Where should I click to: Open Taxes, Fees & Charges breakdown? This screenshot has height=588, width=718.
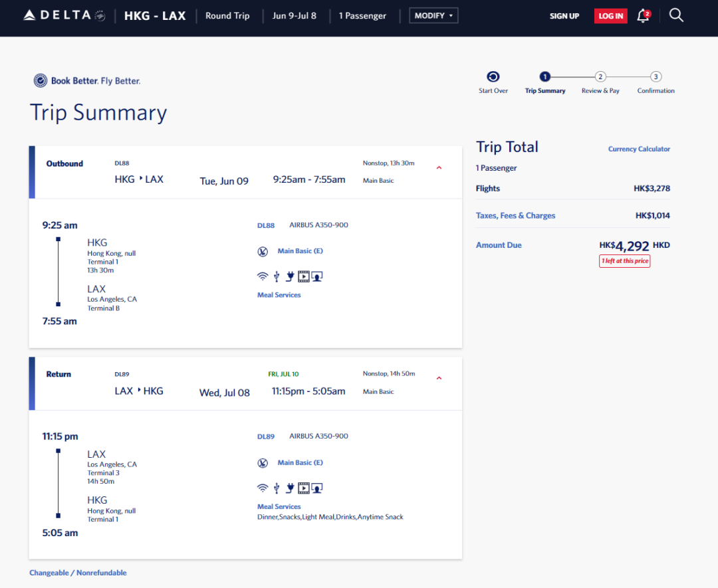[515, 215]
